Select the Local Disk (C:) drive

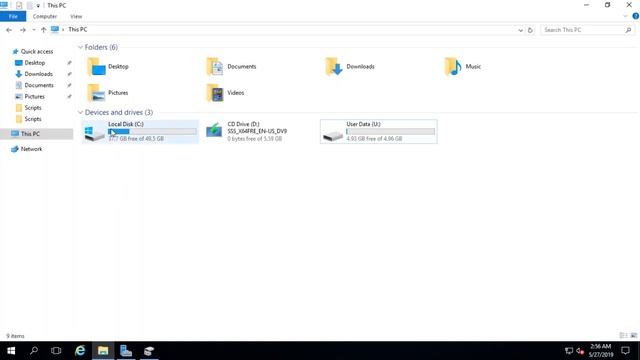[x=140, y=131]
